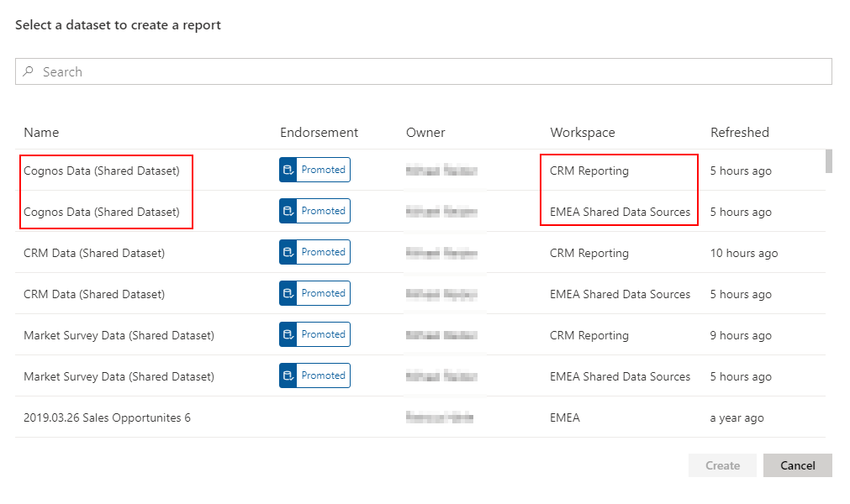The height and width of the screenshot is (504, 850).
Task: Click CRM Reporting workspace cell in the Market Survey Data row
Action: [x=589, y=336]
